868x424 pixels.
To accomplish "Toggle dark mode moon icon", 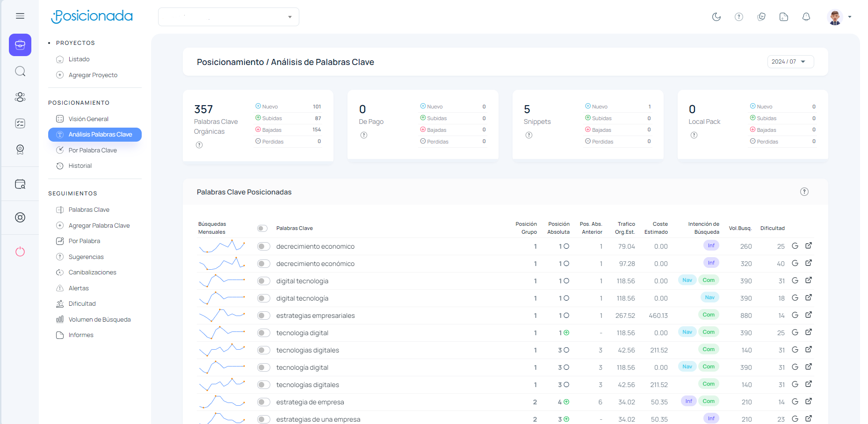I will (x=716, y=17).
